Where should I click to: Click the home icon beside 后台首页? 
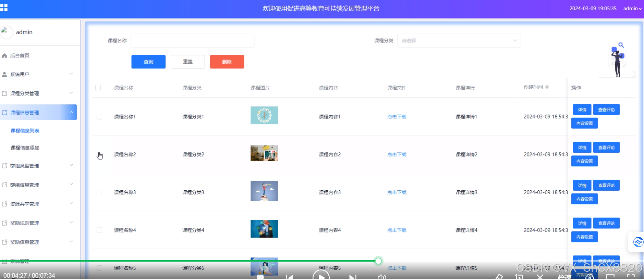pyautogui.click(x=4, y=56)
